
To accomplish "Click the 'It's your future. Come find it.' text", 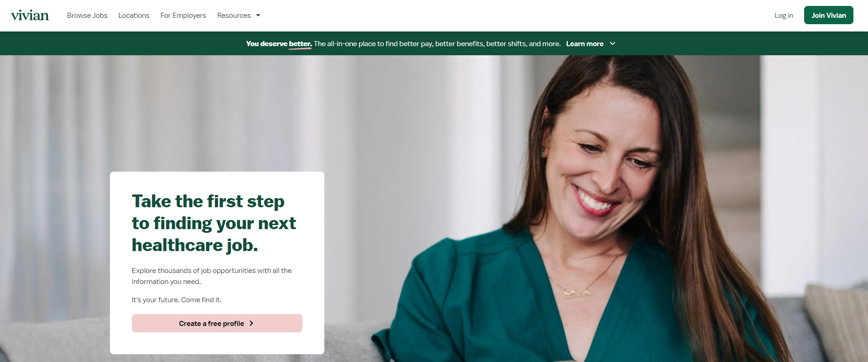I will pyautogui.click(x=177, y=300).
